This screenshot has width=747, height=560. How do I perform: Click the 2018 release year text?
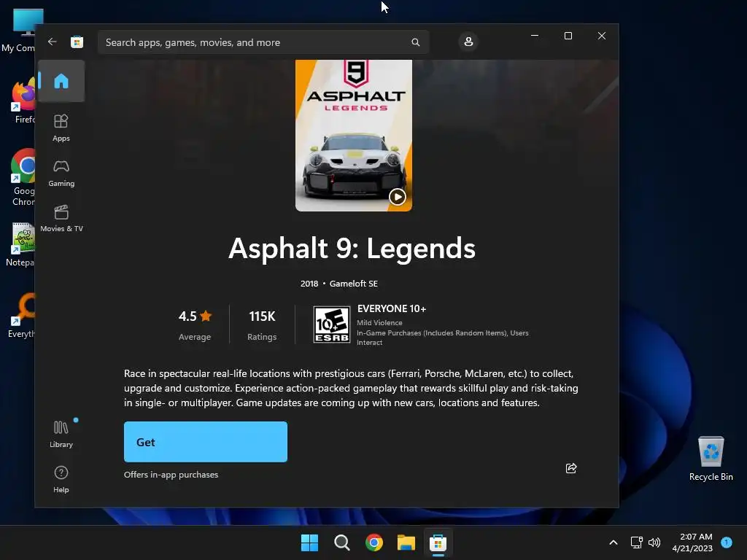pos(309,284)
